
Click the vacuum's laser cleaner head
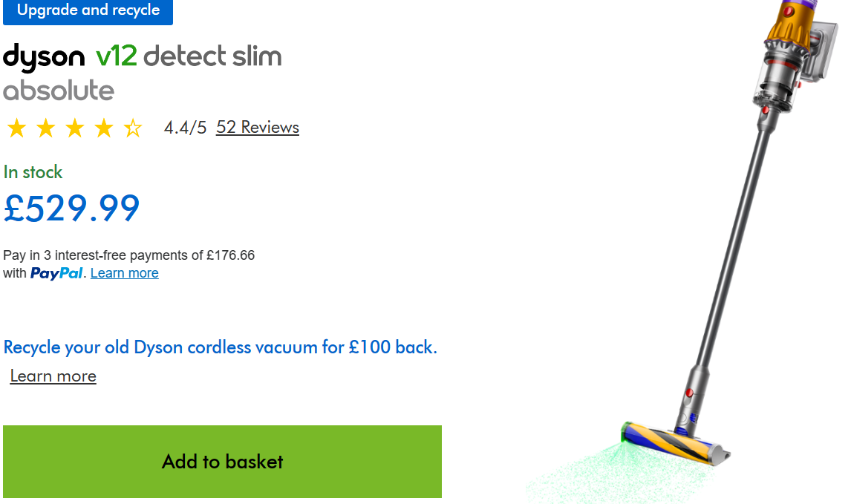[675, 444]
